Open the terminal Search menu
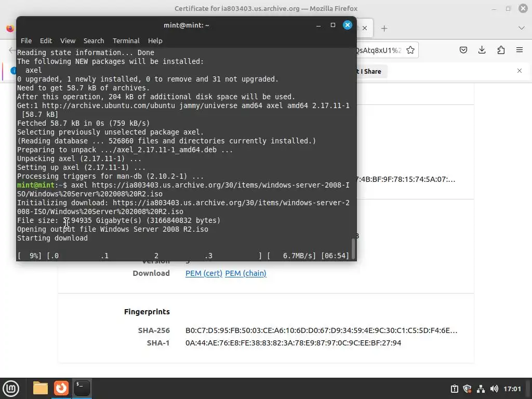 (94, 41)
